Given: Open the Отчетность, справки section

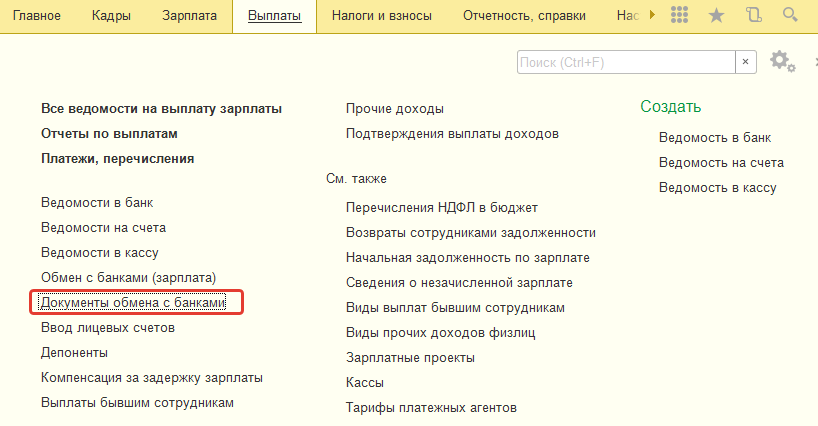Looking at the screenshot, I should (524, 16).
